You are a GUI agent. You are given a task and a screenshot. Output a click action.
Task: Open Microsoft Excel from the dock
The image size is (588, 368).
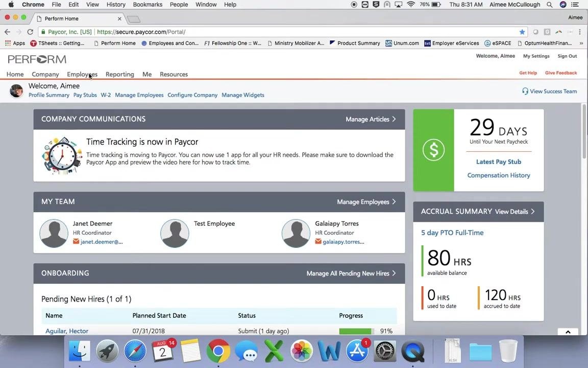click(274, 351)
